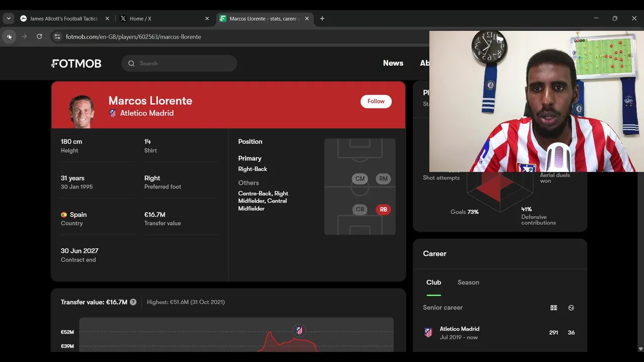Screen dimensions: 644x362
Task: Select the CM position badge
Action: pos(360,178)
